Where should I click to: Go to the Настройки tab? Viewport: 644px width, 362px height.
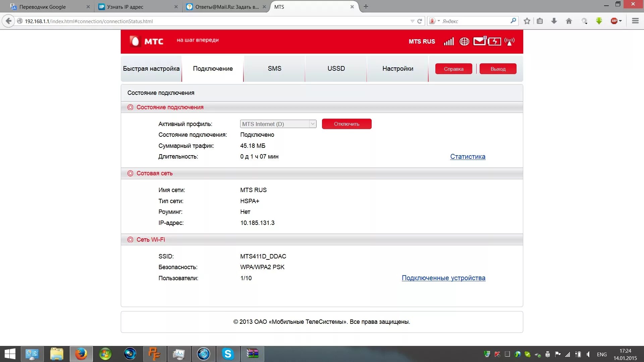pyautogui.click(x=398, y=69)
